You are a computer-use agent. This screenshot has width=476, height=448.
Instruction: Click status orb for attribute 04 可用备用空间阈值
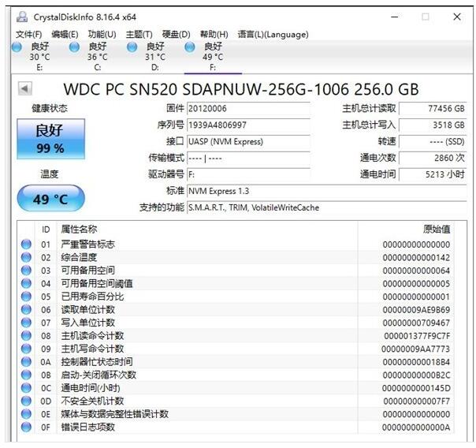coord(27,283)
